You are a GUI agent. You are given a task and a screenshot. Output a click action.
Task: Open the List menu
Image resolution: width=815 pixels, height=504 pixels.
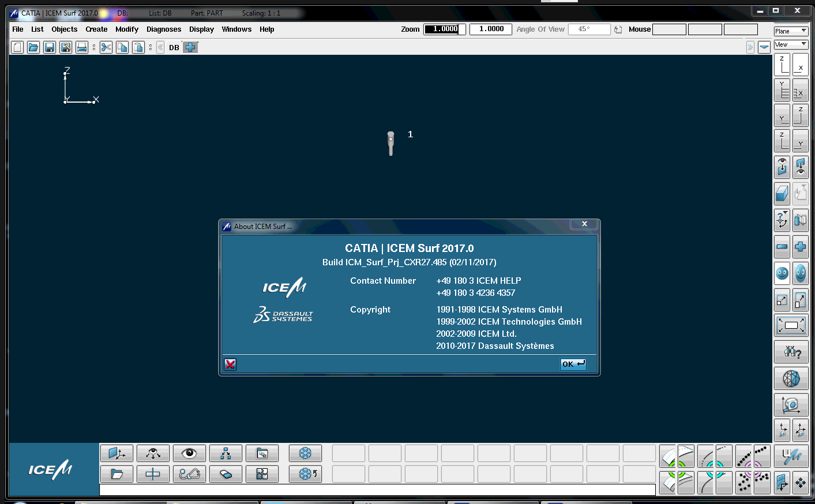[37, 29]
